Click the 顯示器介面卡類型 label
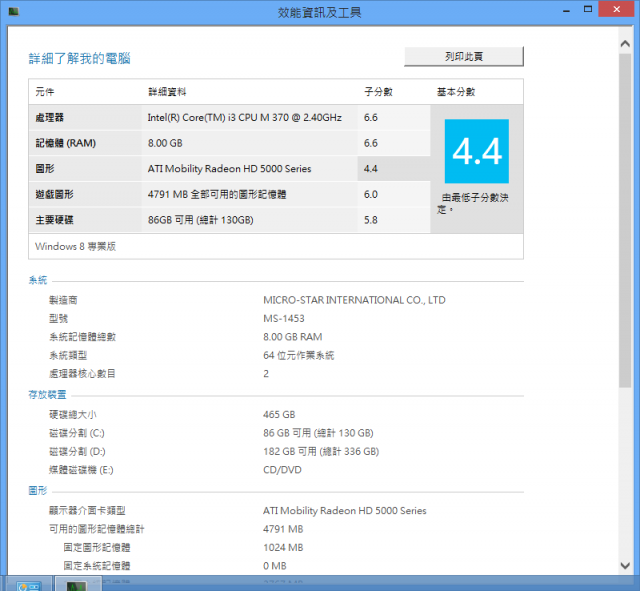 tap(87, 511)
